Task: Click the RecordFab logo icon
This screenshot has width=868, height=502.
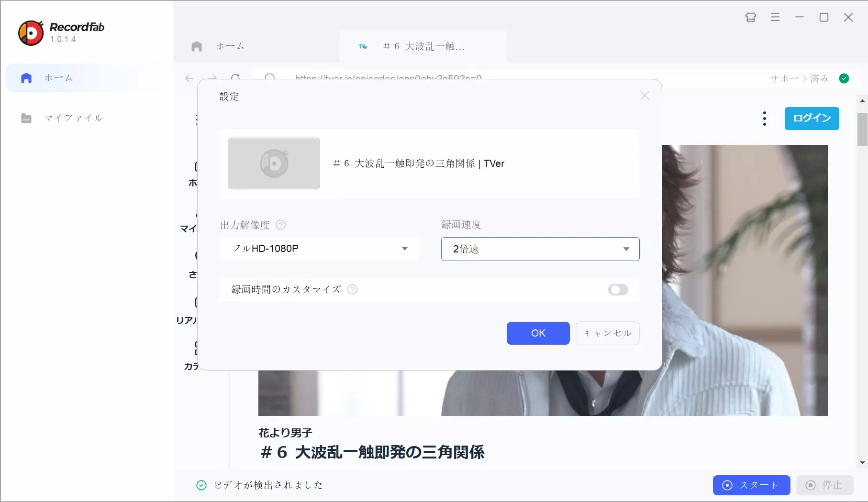Action: [x=31, y=33]
